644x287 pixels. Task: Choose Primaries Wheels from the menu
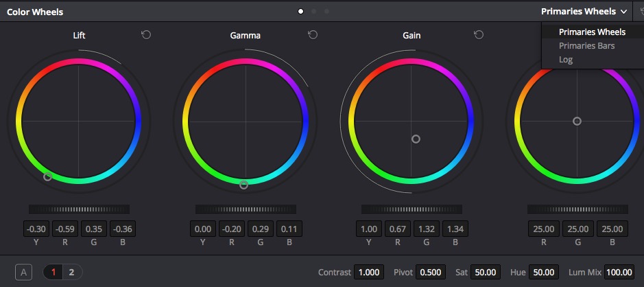click(x=592, y=32)
